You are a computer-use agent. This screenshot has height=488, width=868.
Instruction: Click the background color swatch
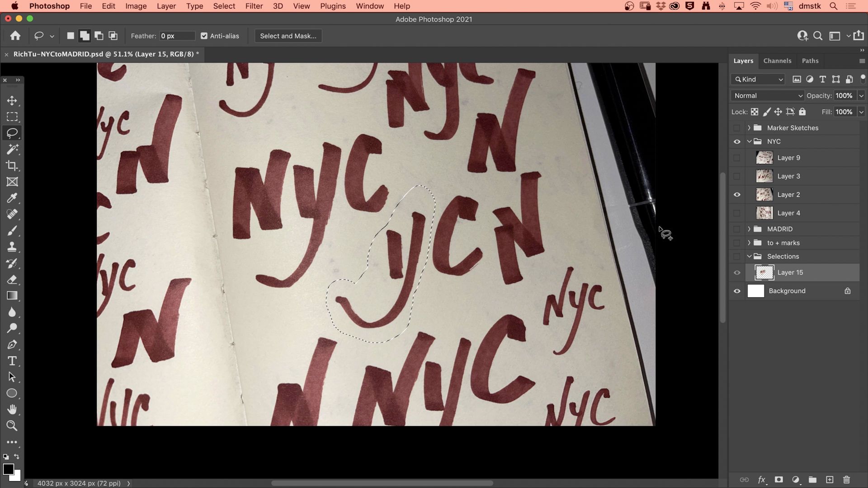(x=17, y=477)
